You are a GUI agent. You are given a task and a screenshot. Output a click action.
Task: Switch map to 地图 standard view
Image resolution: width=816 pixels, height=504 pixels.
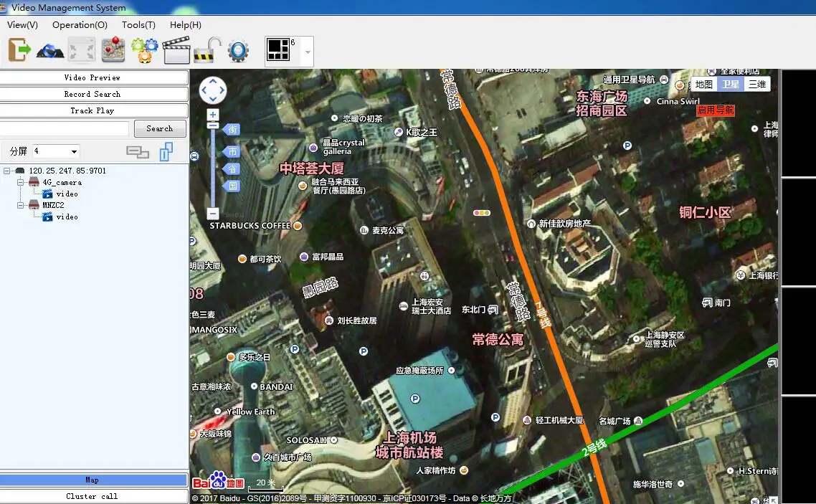703,84
